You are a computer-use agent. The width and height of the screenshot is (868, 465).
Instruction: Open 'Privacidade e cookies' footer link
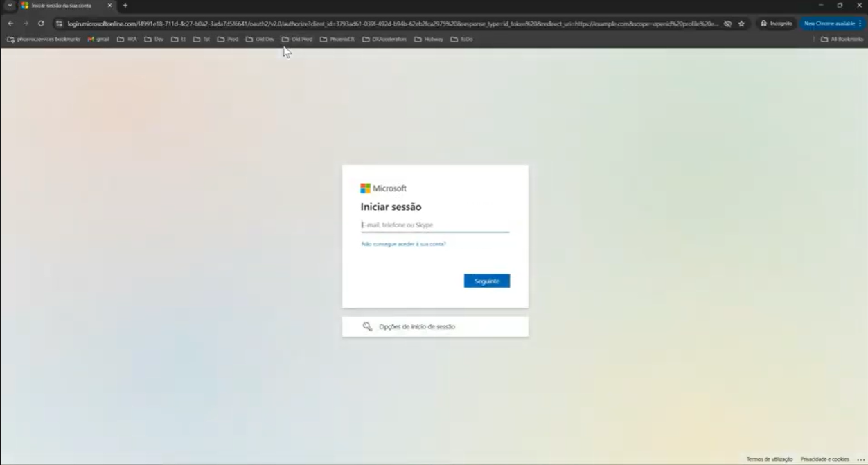824,459
